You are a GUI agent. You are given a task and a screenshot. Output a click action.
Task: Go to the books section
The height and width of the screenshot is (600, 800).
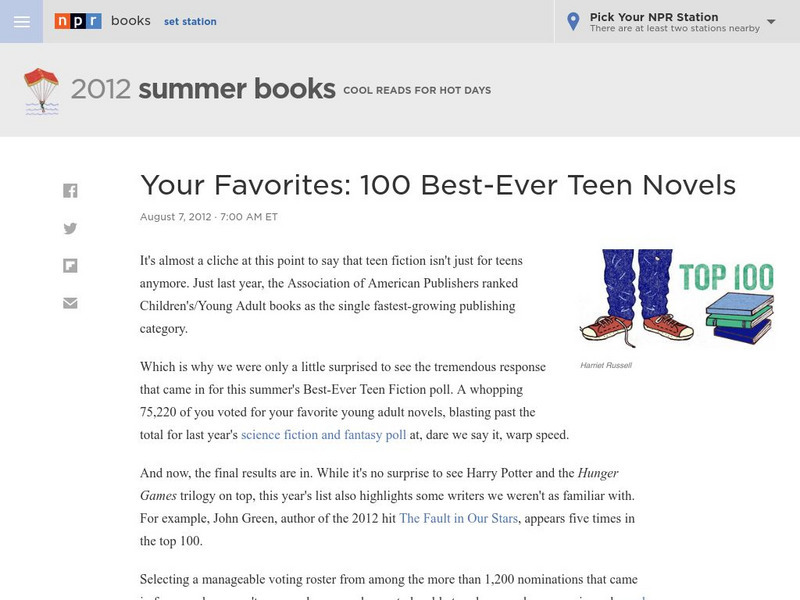131,21
